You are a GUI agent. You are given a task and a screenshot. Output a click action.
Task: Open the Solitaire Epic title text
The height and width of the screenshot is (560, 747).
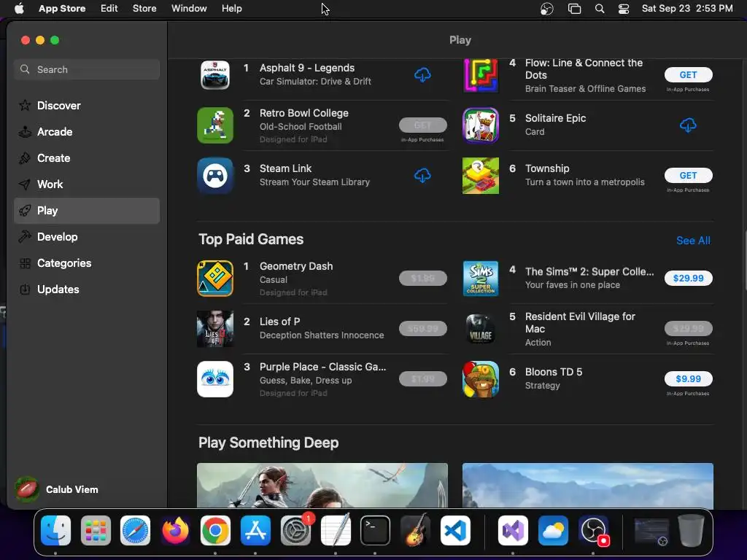(555, 118)
